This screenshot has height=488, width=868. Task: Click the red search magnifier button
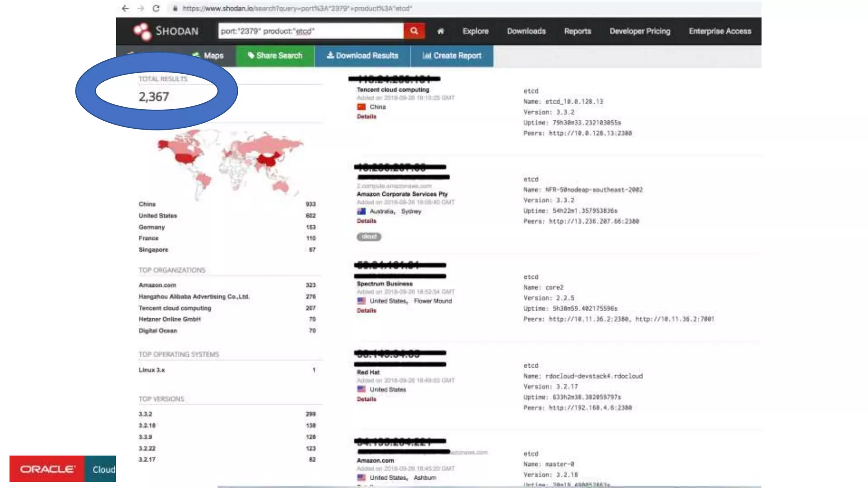[414, 31]
